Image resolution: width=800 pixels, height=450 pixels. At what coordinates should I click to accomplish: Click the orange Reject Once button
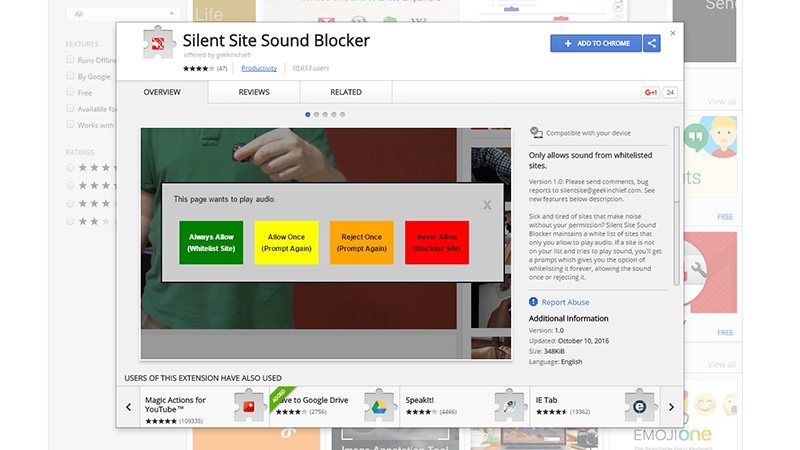[x=362, y=243]
